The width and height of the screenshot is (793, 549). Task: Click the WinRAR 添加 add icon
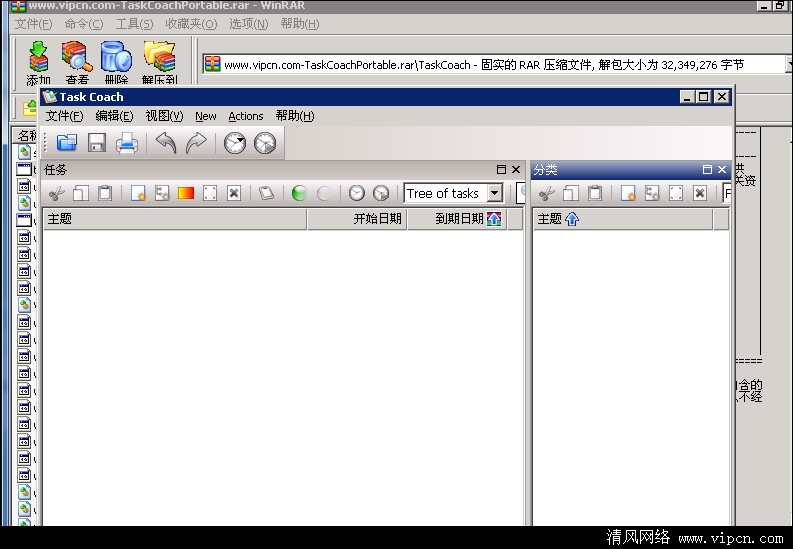click(38, 62)
